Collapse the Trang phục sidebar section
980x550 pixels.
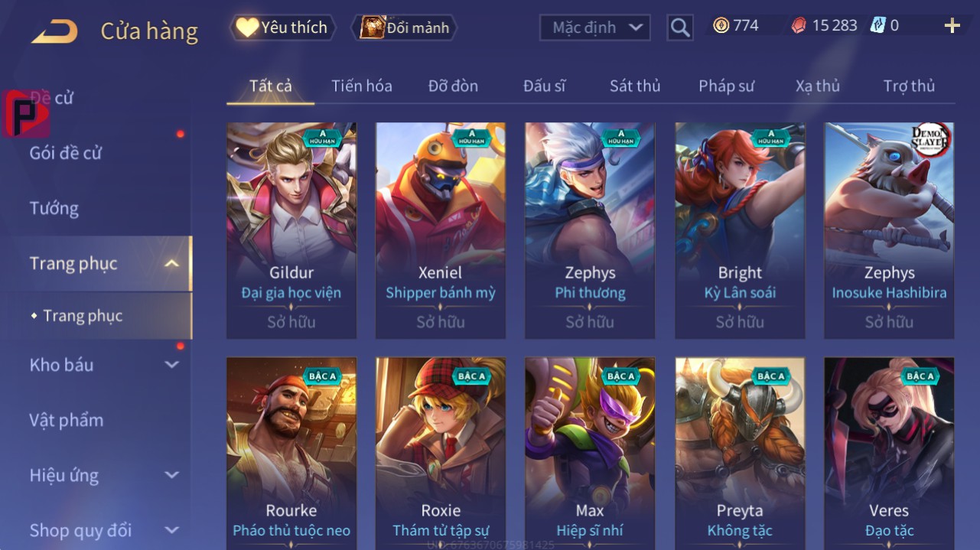tap(172, 264)
